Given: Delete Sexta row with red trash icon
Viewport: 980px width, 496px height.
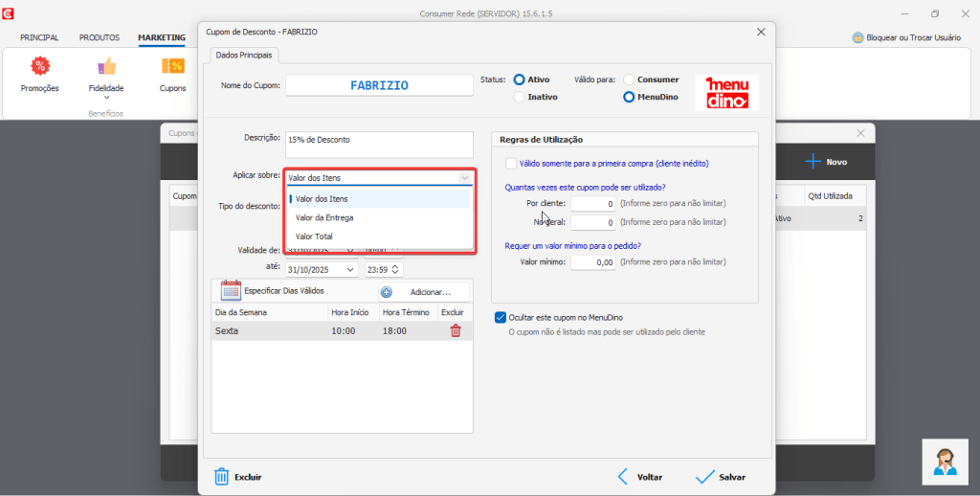Looking at the screenshot, I should pyautogui.click(x=456, y=330).
